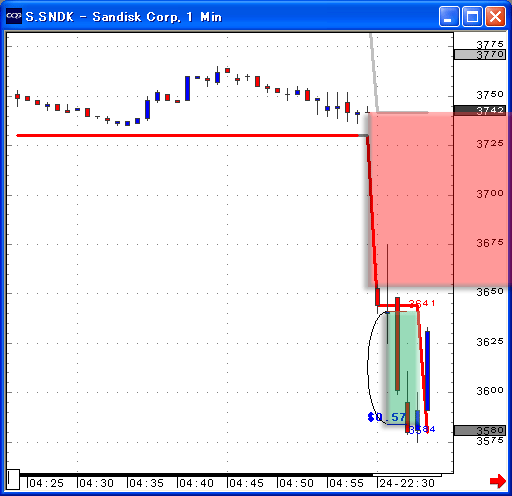
Task: Click the 04:30 time label
Action: [x=96, y=483]
